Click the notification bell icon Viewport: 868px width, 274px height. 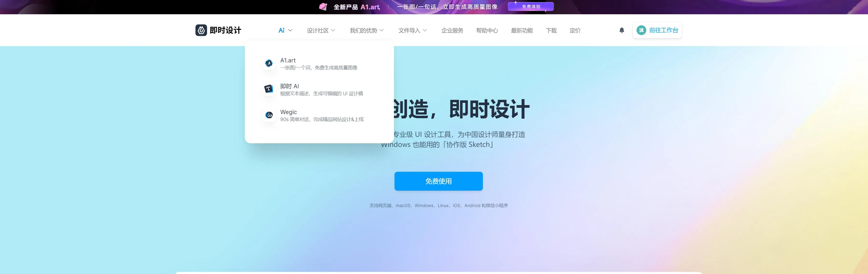622,30
